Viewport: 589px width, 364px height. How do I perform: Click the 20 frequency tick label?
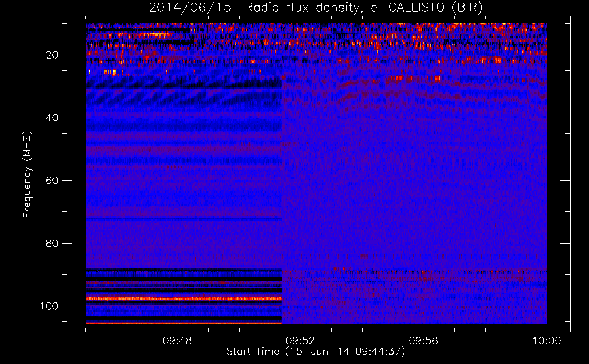pyautogui.click(x=52, y=55)
